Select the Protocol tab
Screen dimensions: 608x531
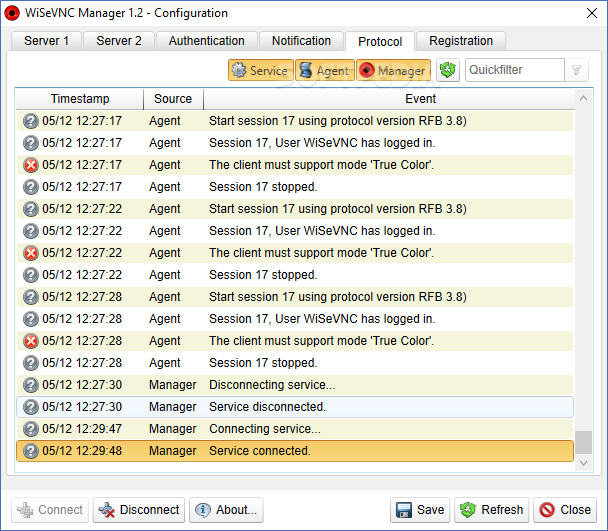point(380,41)
